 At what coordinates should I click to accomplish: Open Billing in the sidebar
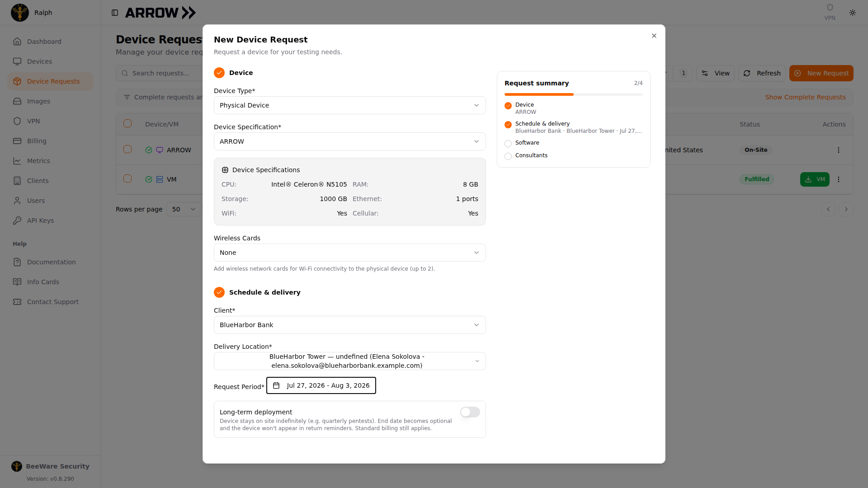pos(50,141)
